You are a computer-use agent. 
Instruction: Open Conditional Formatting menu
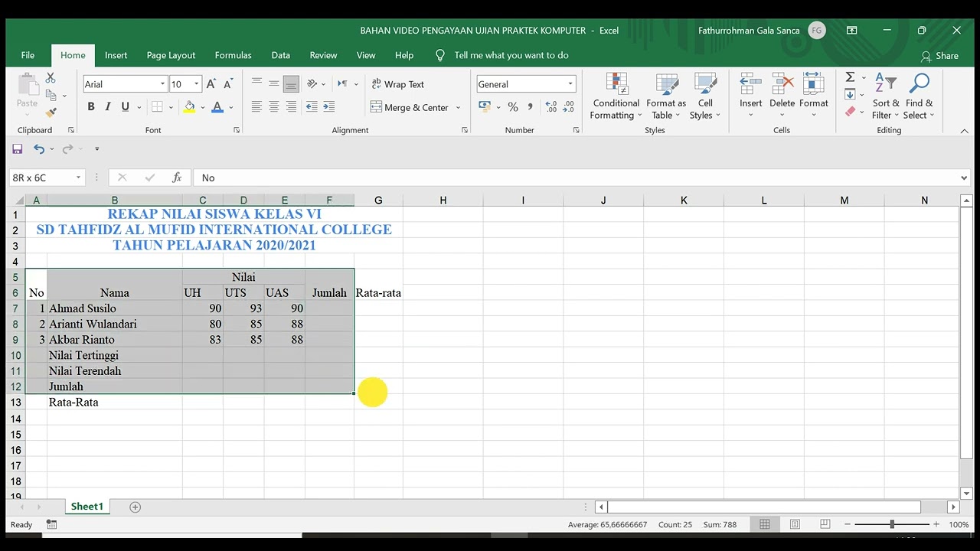click(616, 96)
